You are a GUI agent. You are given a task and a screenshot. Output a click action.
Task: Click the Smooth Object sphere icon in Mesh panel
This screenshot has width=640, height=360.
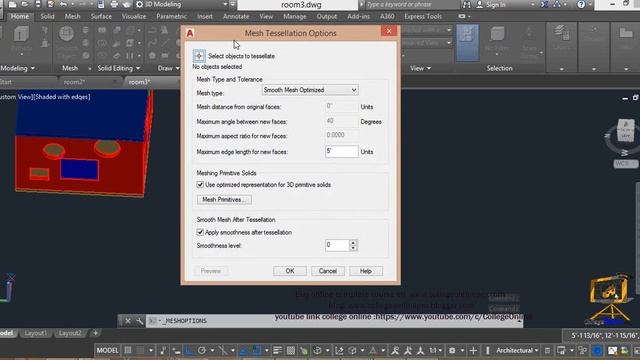point(66,33)
